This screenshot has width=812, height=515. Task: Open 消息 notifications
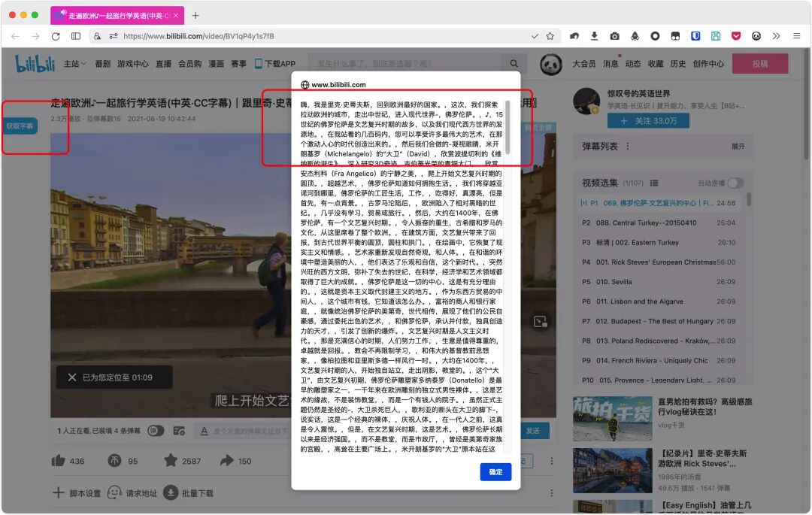[611, 64]
